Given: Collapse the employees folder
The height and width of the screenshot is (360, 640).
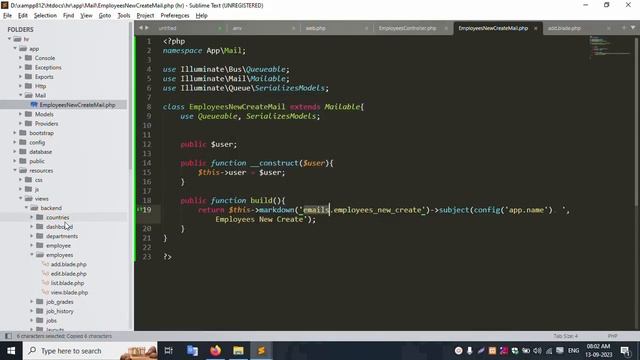Looking at the screenshot, I should tap(32, 255).
